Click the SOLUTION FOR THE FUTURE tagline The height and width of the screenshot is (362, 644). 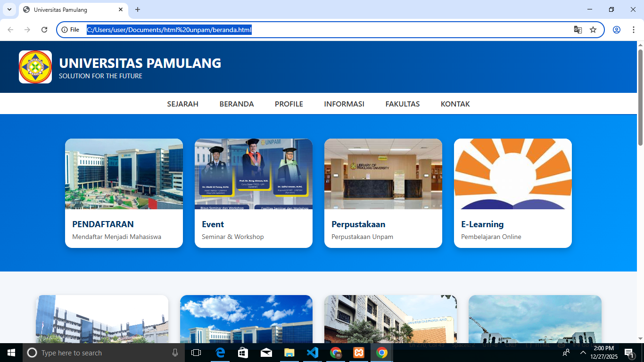point(100,76)
